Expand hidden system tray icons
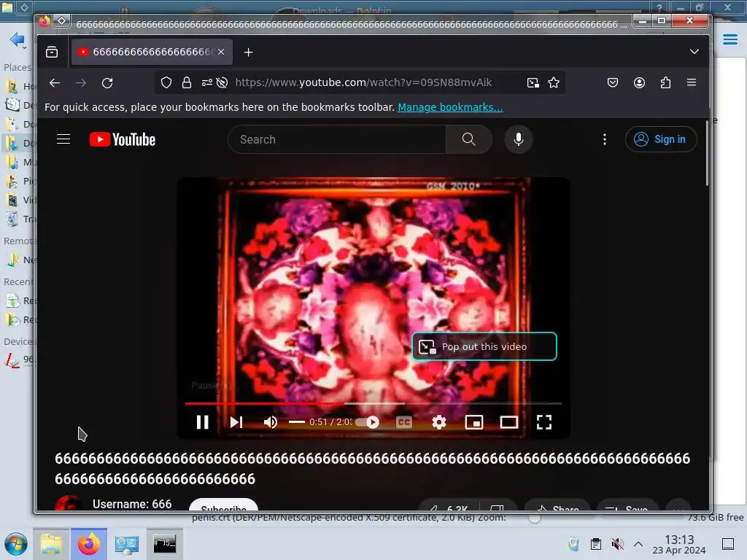This screenshot has height=560, width=747. point(638,544)
